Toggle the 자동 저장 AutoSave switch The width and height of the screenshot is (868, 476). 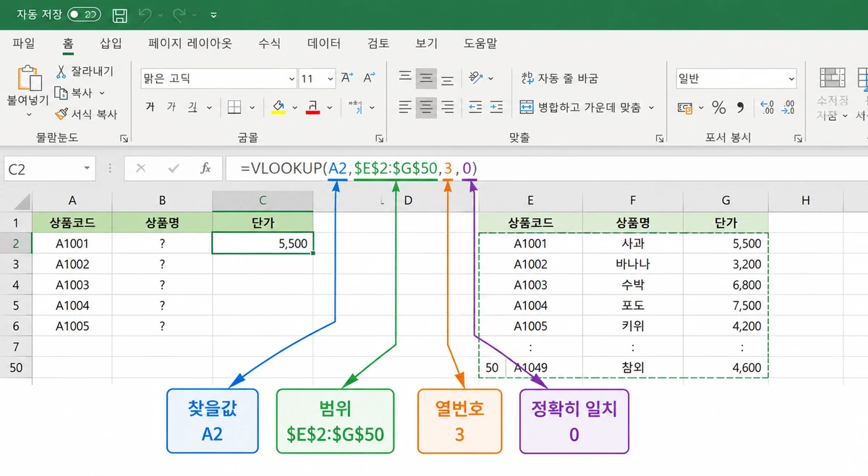point(84,14)
